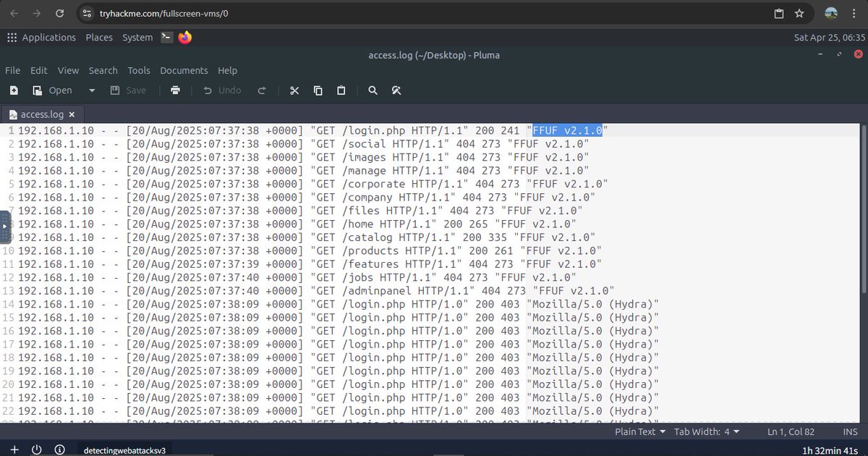Viewport: 868px width, 456px height.
Task: Open the browser three-dot menu
Action: tap(854, 13)
